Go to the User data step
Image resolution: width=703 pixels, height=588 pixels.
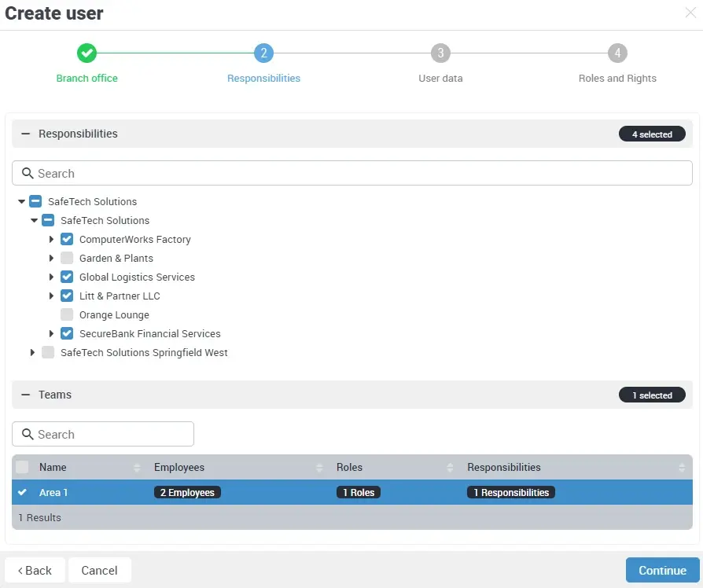pyautogui.click(x=440, y=54)
